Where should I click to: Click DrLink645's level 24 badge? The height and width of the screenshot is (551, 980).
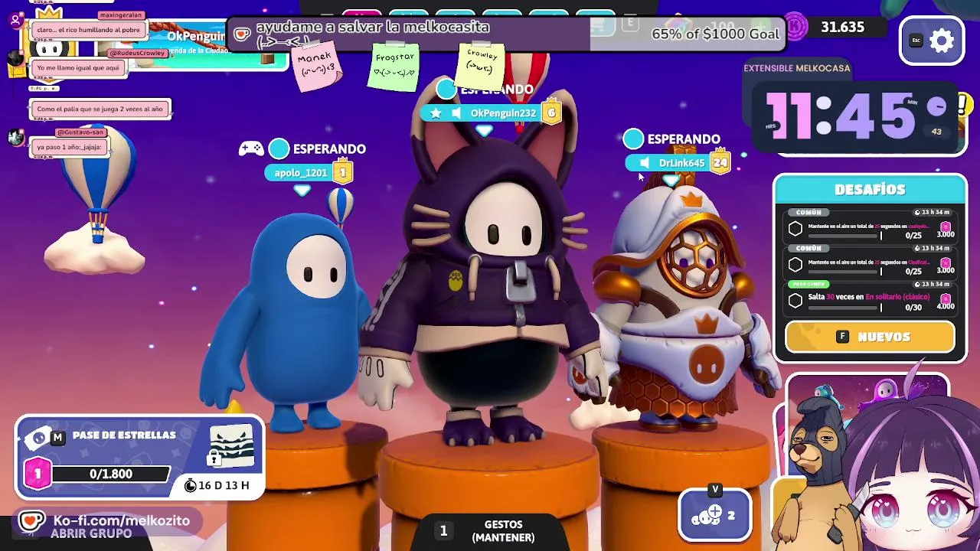(x=720, y=162)
